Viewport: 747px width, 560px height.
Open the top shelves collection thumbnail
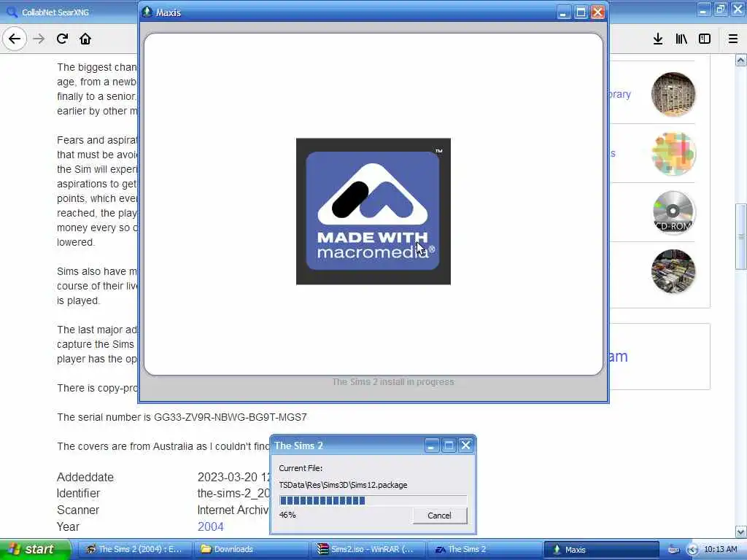[673, 94]
